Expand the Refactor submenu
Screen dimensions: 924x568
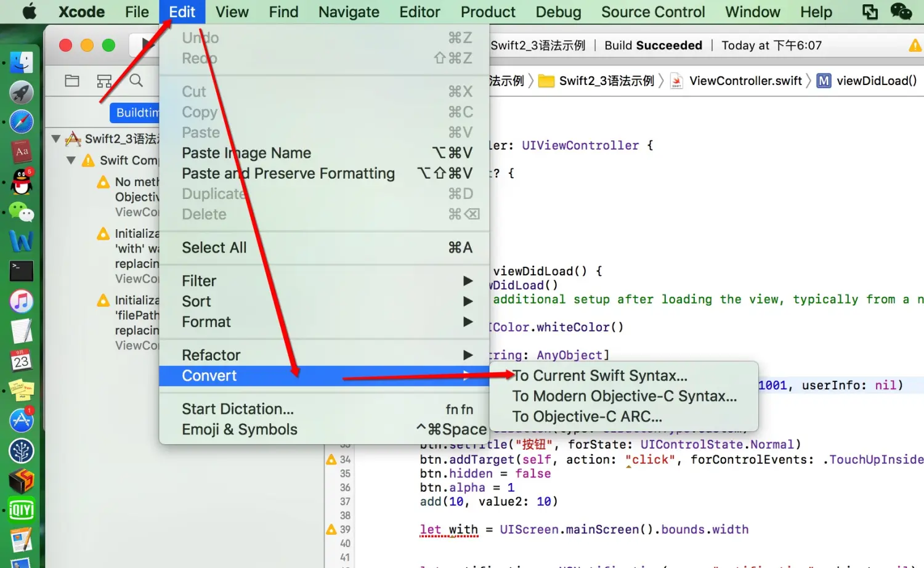point(324,355)
